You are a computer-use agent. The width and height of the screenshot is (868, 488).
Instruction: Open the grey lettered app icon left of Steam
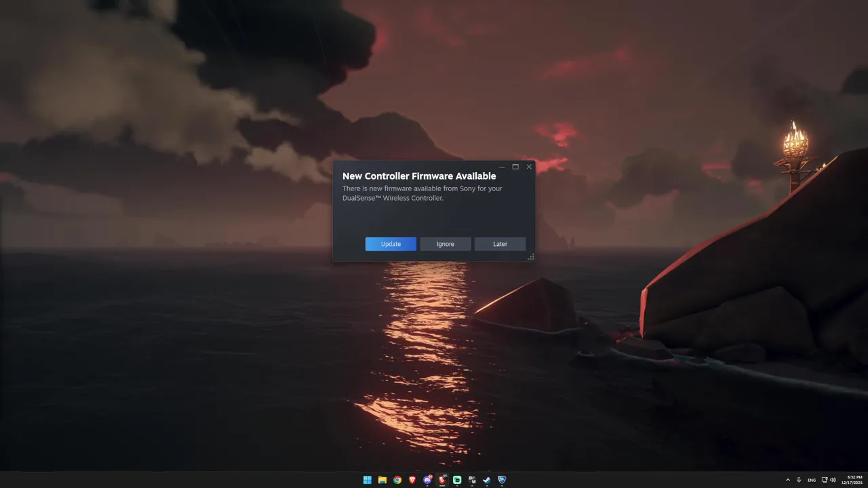(472, 480)
